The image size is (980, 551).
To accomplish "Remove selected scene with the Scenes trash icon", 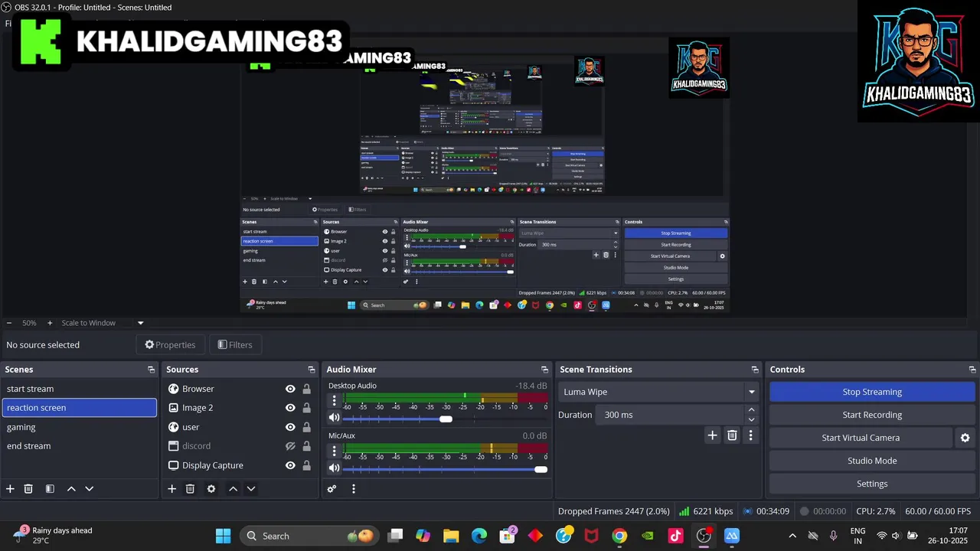I will [x=28, y=489].
